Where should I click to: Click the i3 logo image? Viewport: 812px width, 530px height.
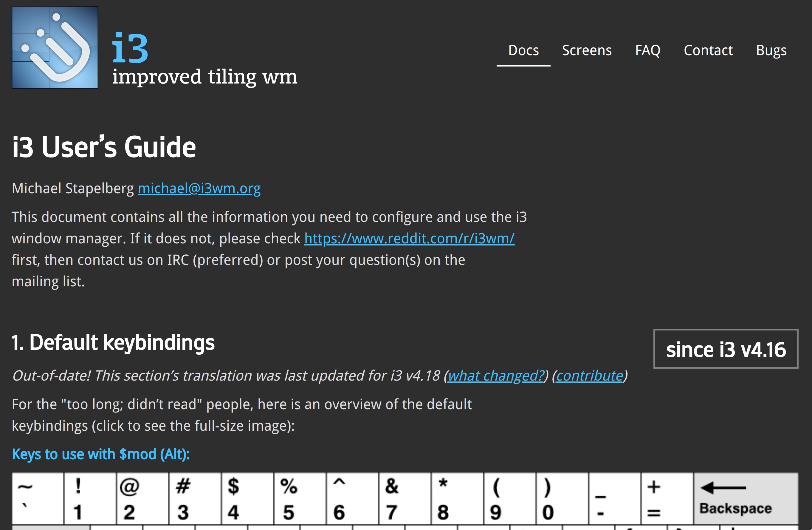[55, 47]
